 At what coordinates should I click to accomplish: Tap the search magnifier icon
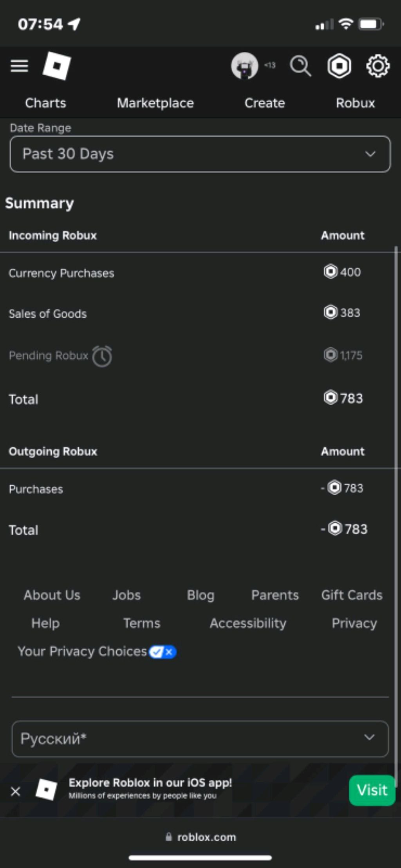pos(300,66)
